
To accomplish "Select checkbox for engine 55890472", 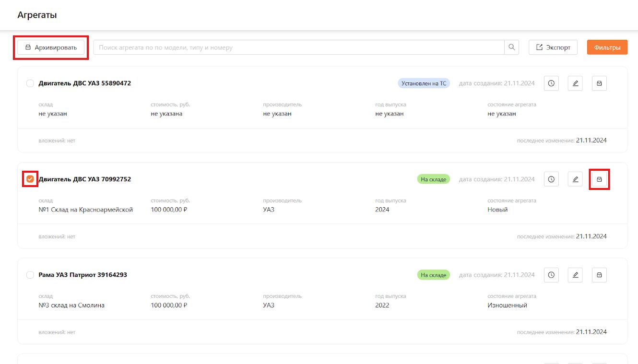I will click(x=30, y=83).
